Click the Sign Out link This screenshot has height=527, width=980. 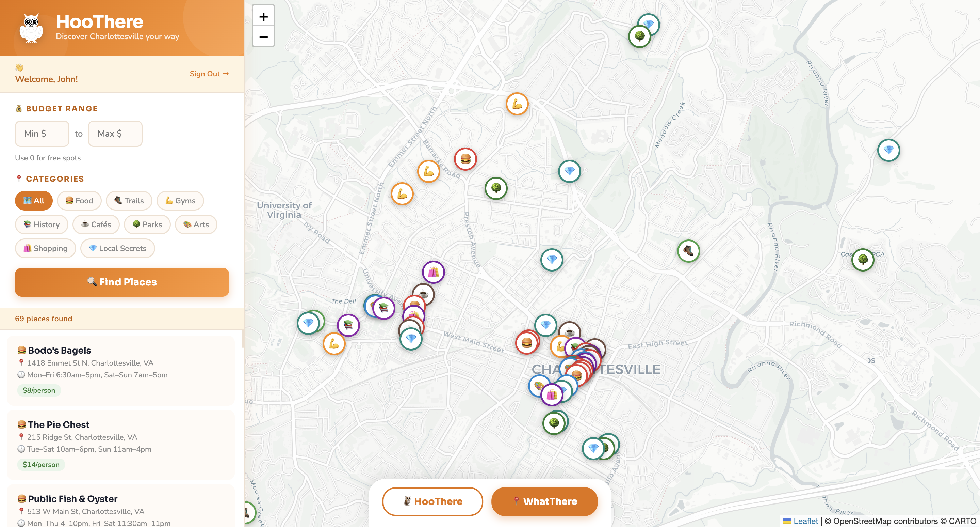tap(209, 74)
